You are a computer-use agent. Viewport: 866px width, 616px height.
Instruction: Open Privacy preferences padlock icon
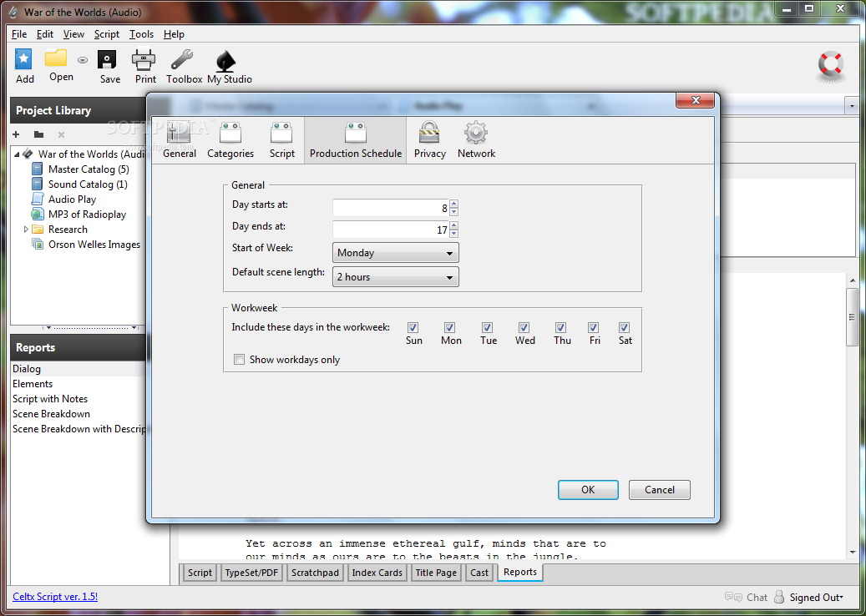point(429,133)
